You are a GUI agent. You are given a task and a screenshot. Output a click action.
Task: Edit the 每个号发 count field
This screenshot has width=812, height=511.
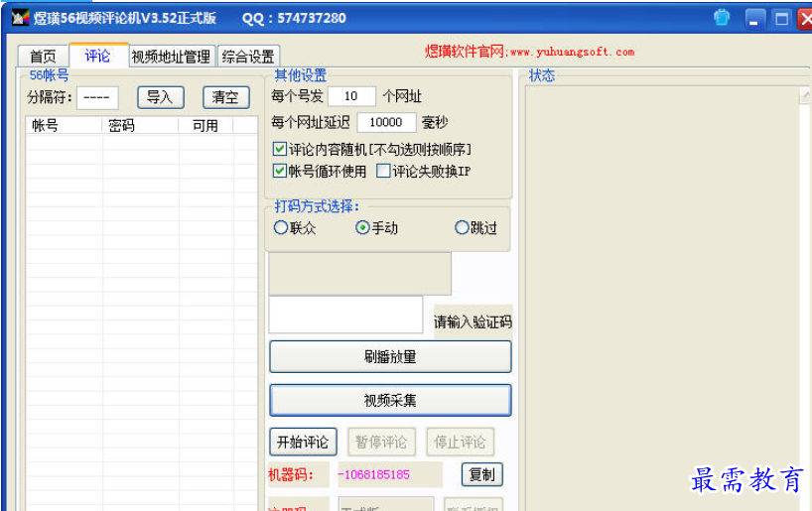pos(351,96)
